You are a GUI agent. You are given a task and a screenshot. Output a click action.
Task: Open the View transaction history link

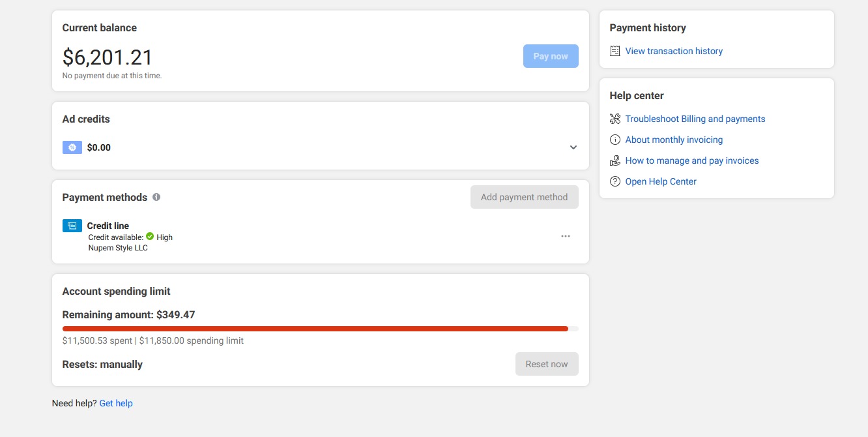click(x=674, y=51)
